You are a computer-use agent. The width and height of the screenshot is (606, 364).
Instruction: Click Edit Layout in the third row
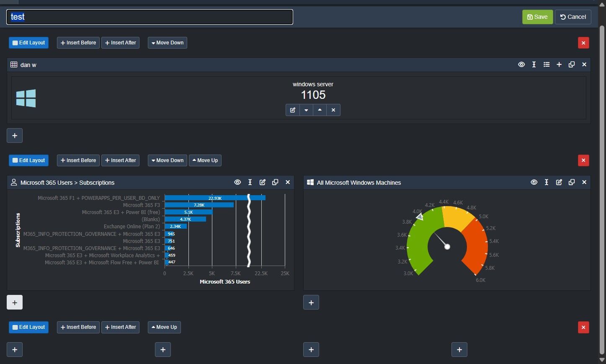28,327
